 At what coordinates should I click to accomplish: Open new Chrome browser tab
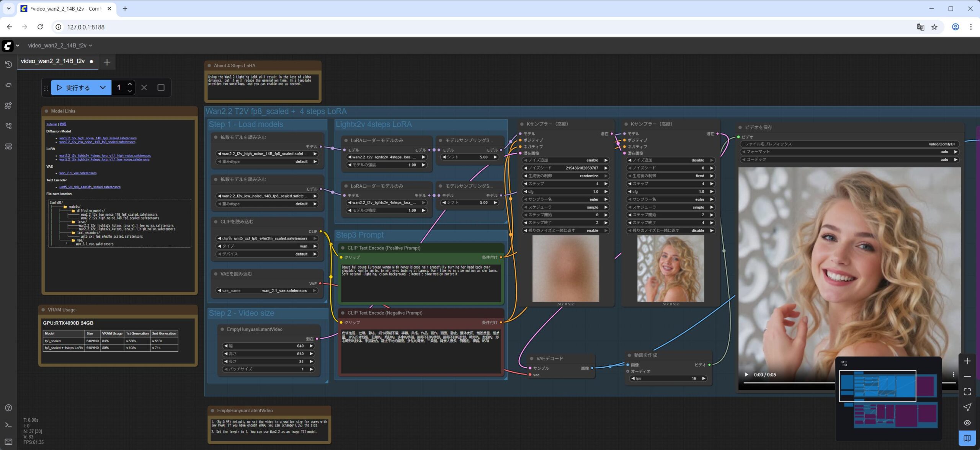(125, 8)
